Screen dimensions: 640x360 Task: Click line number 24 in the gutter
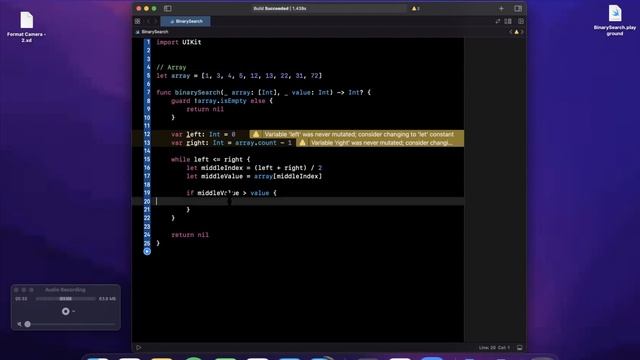[147, 235]
